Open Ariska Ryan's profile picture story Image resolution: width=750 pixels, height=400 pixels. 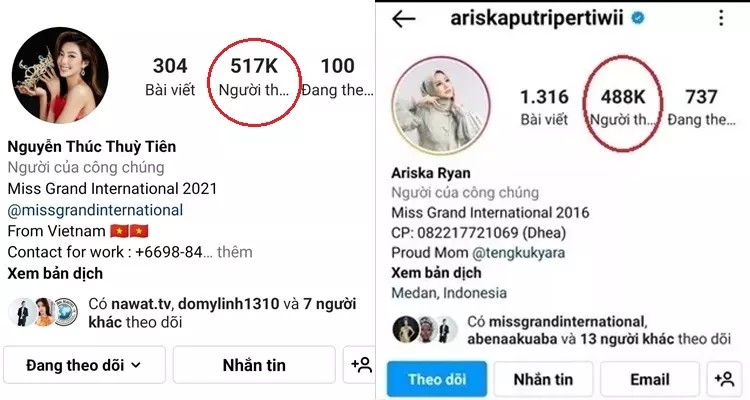[x=441, y=105]
